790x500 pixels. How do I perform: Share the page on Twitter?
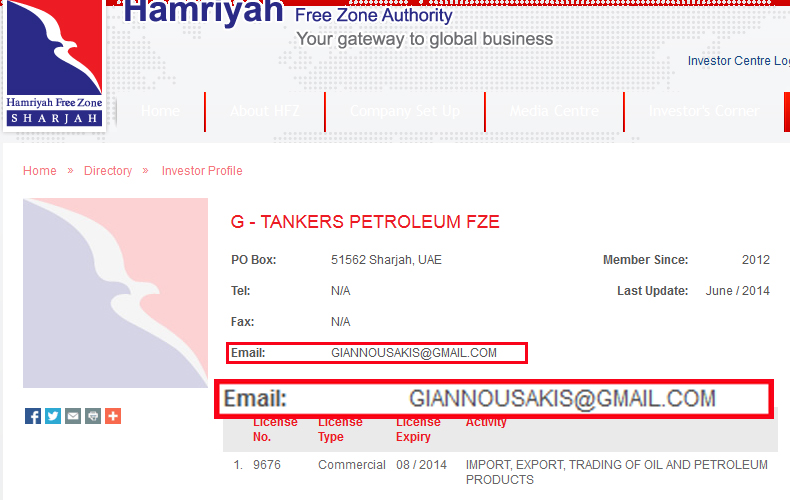[x=53, y=416]
